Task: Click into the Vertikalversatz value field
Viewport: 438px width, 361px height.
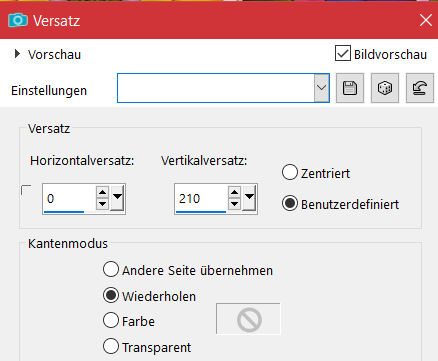Action: (201, 199)
